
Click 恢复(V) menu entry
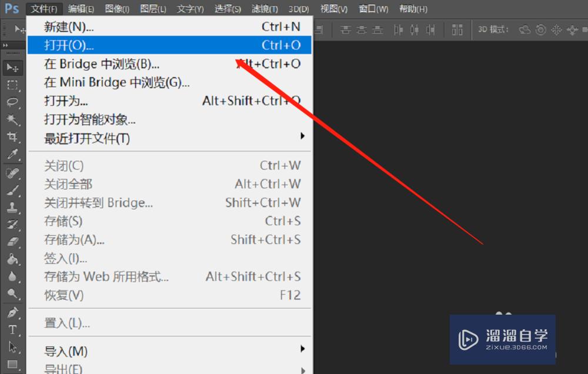coord(169,295)
